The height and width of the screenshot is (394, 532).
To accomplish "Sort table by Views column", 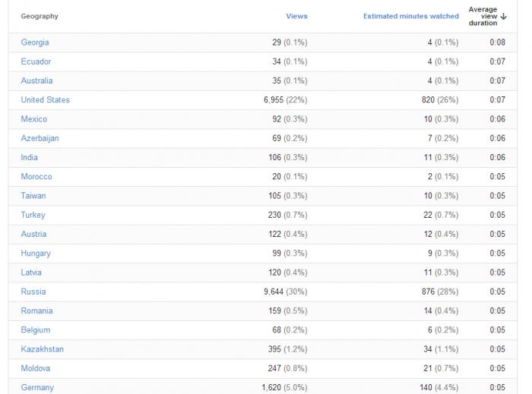I will 296,16.
